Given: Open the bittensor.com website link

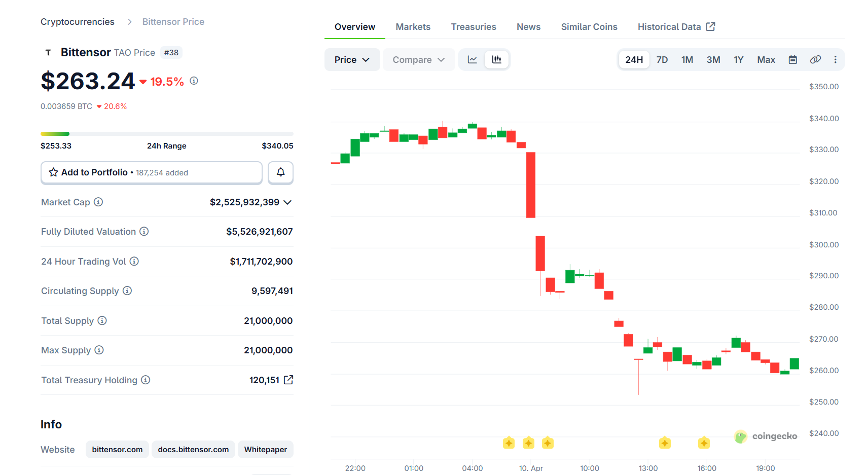Looking at the screenshot, I should pyautogui.click(x=117, y=450).
